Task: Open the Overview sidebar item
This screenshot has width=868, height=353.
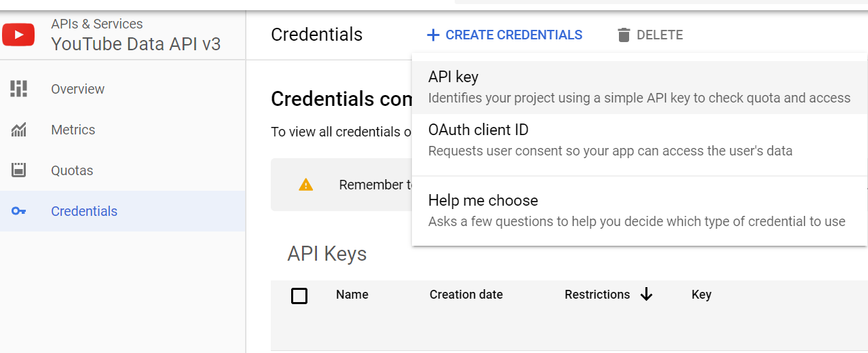Action: coord(77,89)
